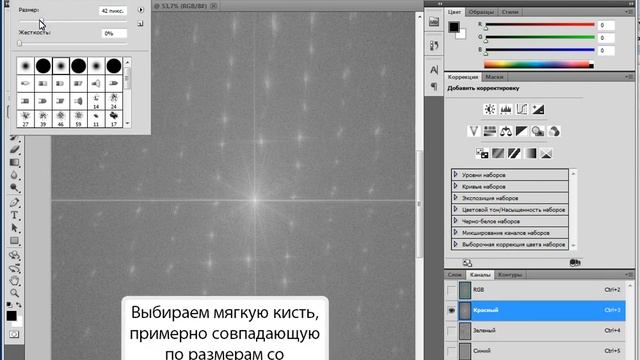Select the Pen tool

(15, 202)
